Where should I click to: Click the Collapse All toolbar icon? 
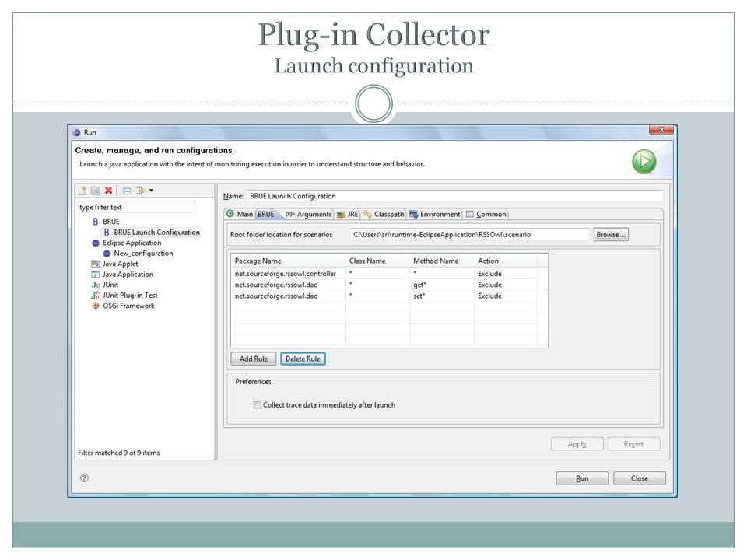pyautogui.click(x=127, y=191)
